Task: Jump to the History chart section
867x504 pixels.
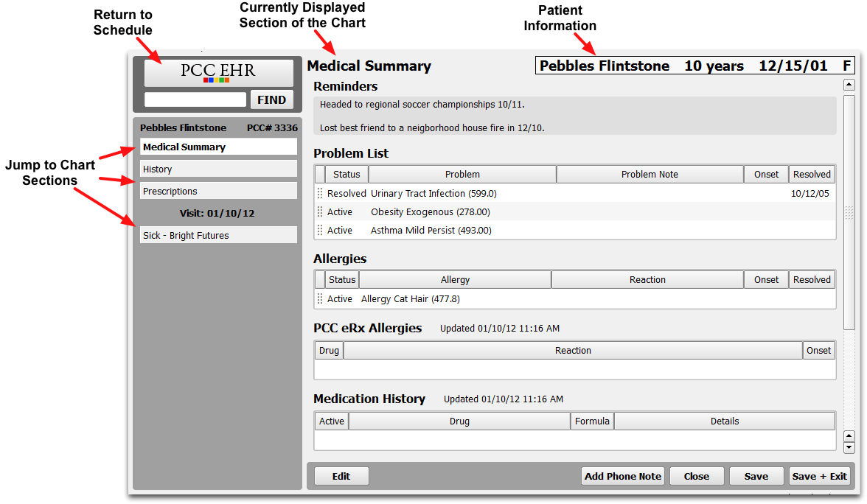Action: click(218, 169)
